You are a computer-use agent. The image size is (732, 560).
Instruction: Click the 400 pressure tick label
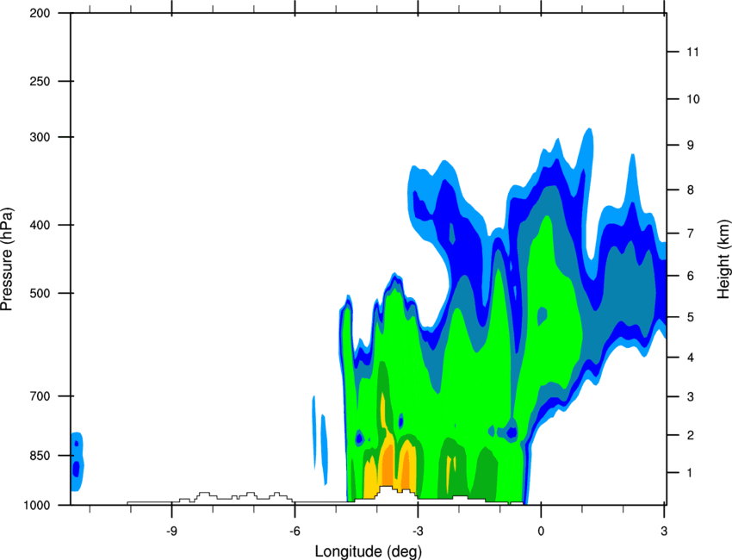point(40,225)
